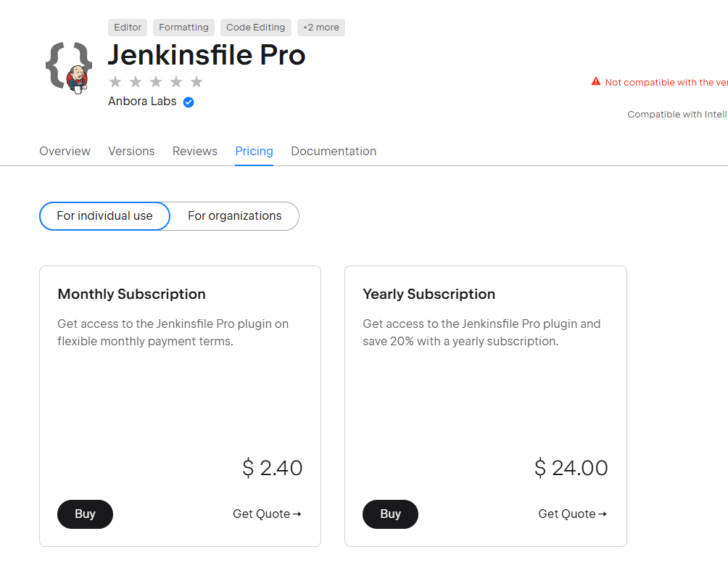728x568 pixels.
Task: Click the Editor tag
Action: pyautogui.click(x=128, y=28)
